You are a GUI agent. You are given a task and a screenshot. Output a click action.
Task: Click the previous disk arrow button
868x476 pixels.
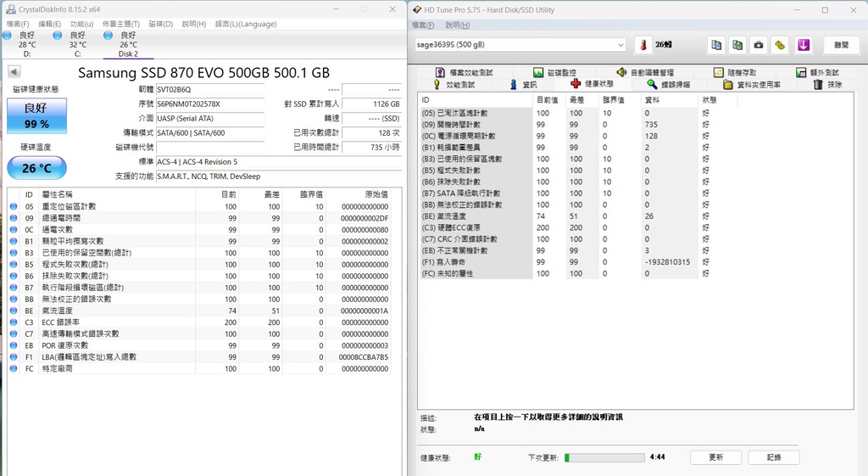(14, 72)
